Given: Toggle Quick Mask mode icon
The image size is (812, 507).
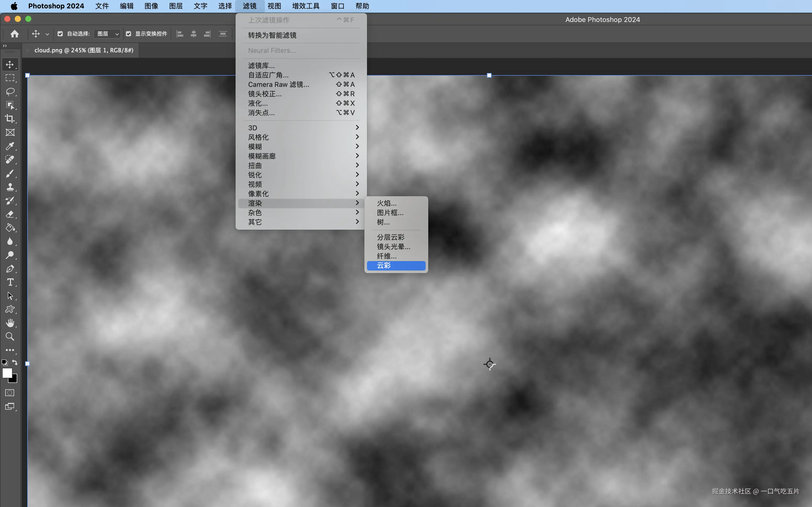Looking at the screenshot, I should click(10, 393).
